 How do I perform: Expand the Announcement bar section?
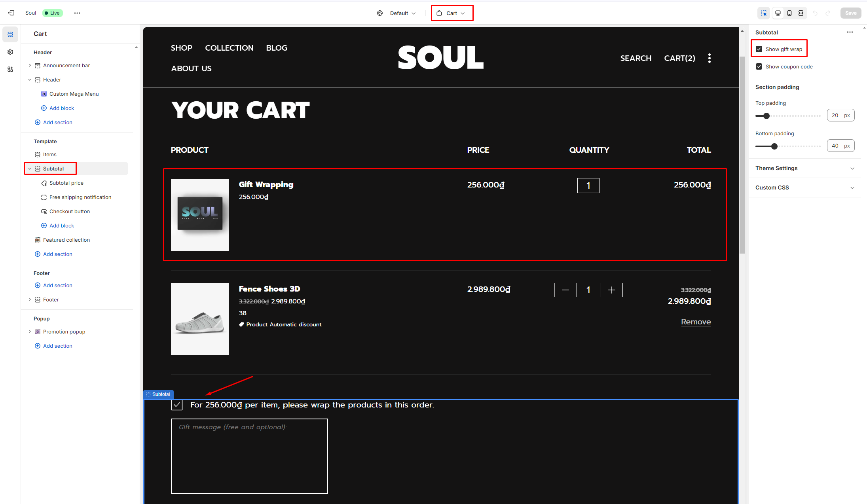(30, 65)
